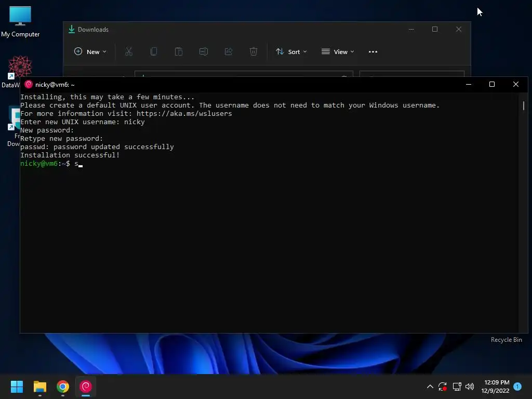
Task: Click the sync update tray icon
Action: click(x=443, y=387)
